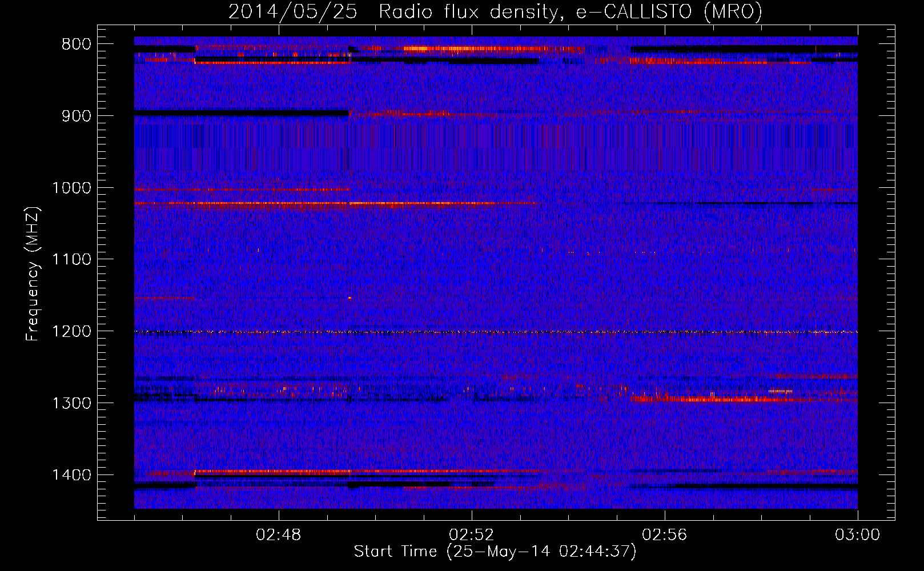The width and height of the screenshot is (924, 571).
Task: Click the 1100 frequency tick label
Action: tap(72, 259)
